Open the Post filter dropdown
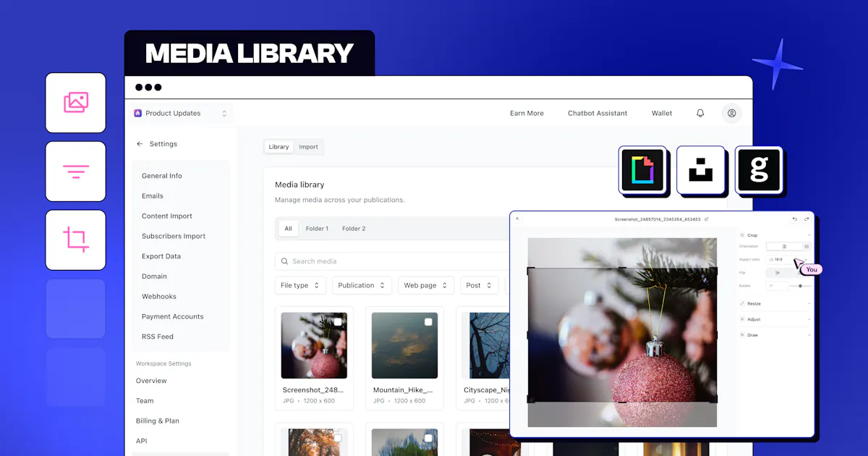The image size is (868, 456). pyautogui.click(x=480, y=285)
